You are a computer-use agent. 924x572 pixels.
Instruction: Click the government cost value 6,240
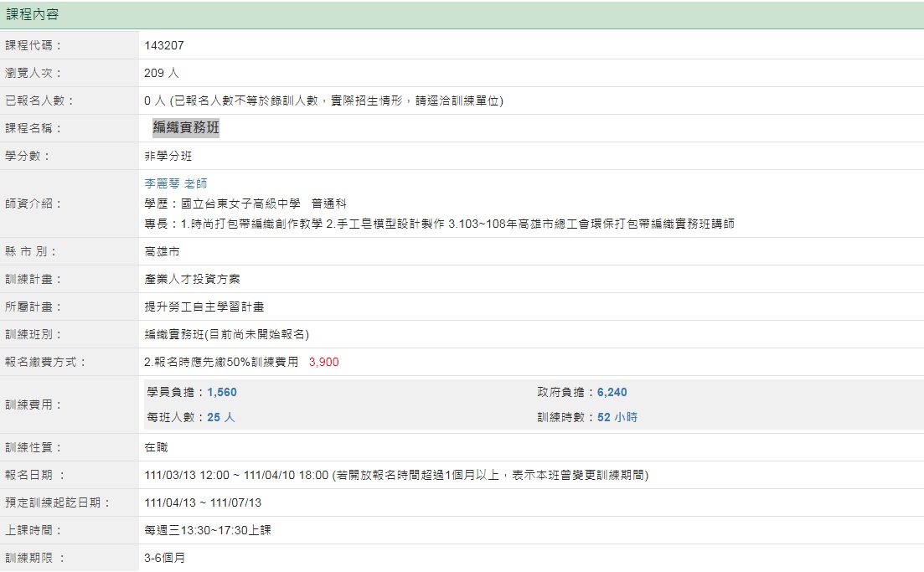pyautogui.click(x=612, y=392)
